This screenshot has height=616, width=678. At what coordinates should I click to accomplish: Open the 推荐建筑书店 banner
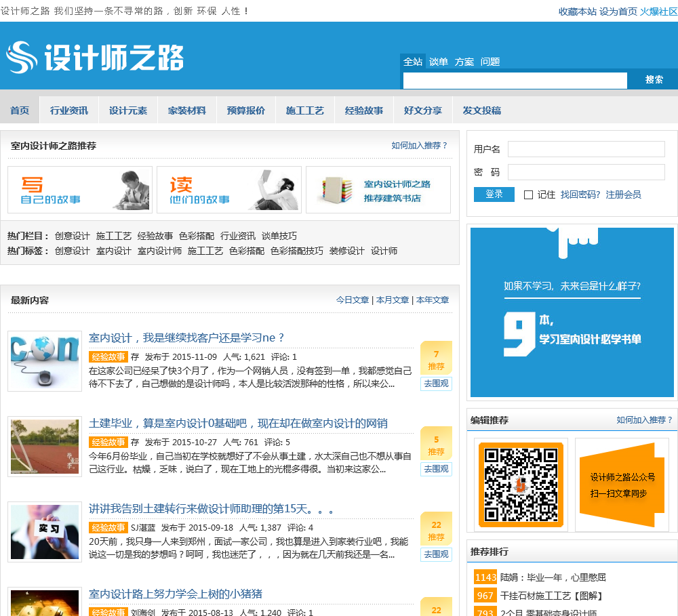(378, 190)
